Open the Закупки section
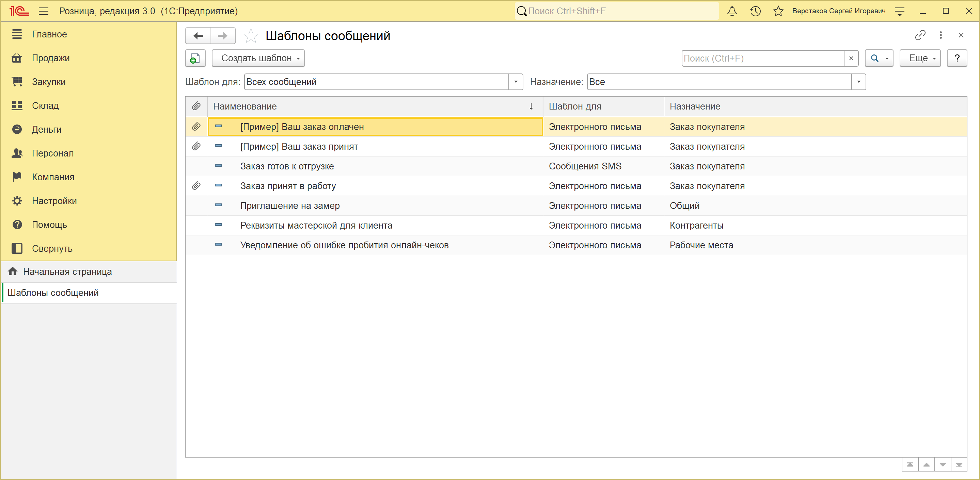 [89, 82]
